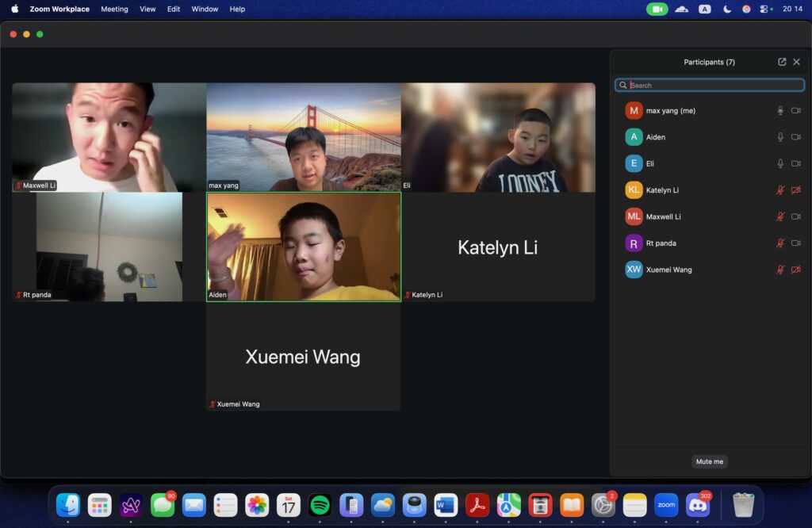Select the Window menu item
Image resolution: width=812 pixels, height=528 pixels.
point(205,10)
